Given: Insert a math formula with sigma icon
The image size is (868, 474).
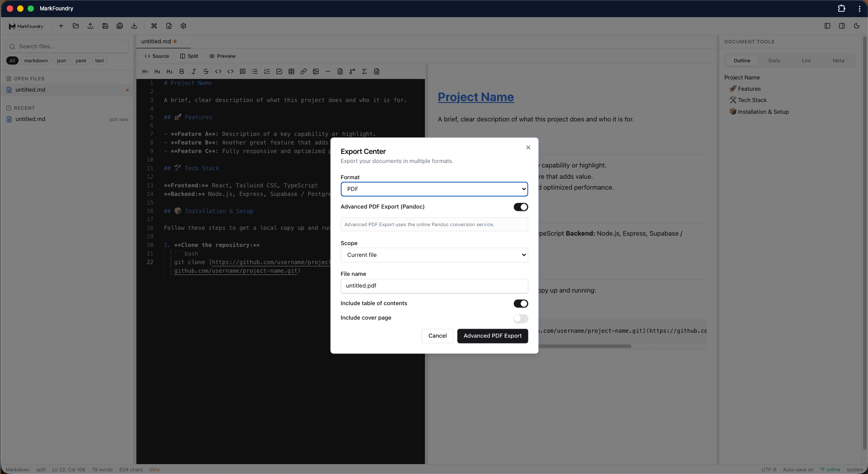Looking at the screenshot, I should 364,71.
